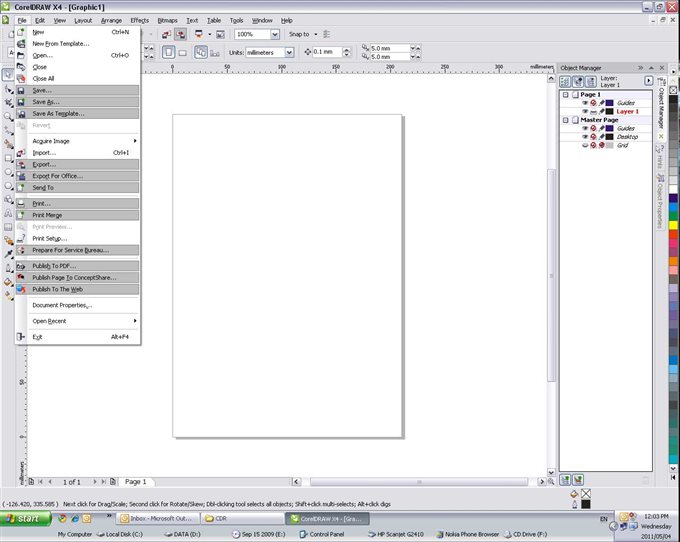
Task: Choose Publish To PDF menu entry
Action: [78, 266]
